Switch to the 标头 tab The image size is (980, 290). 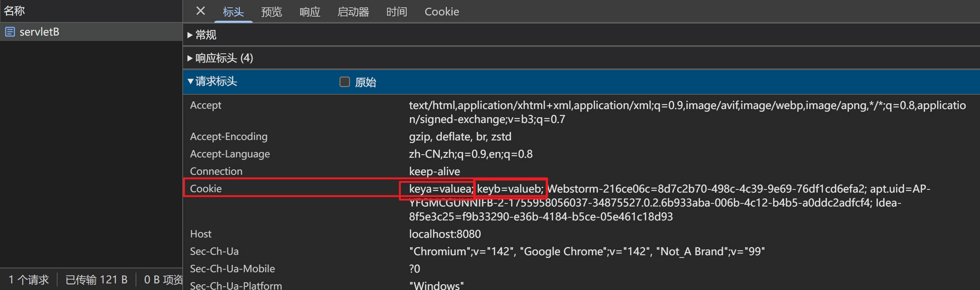tap(233, 12)
